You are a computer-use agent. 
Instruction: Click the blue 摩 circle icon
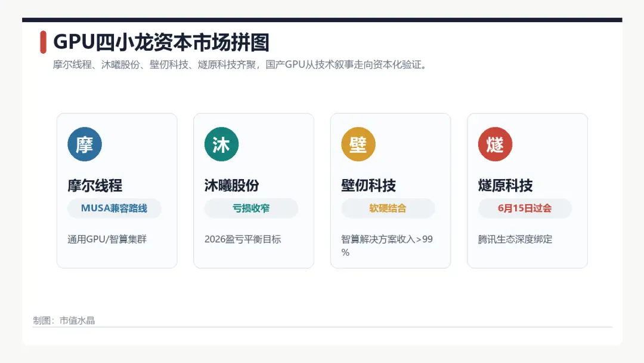[85, 144]
